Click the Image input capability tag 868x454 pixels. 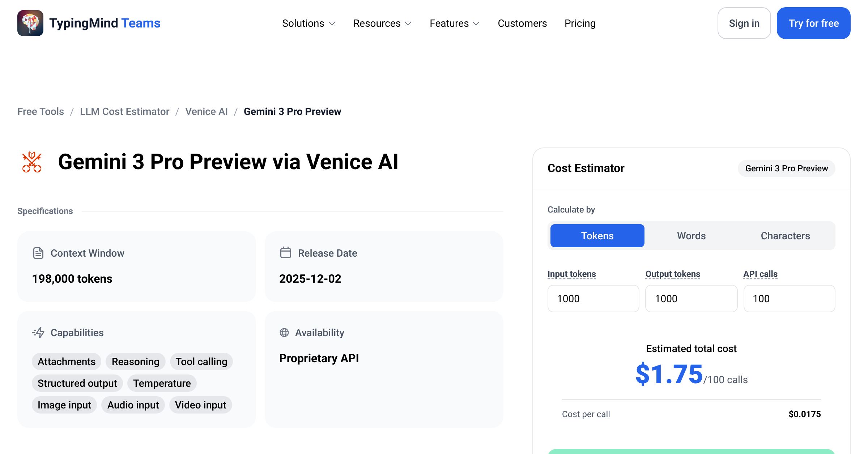(64, 405)
